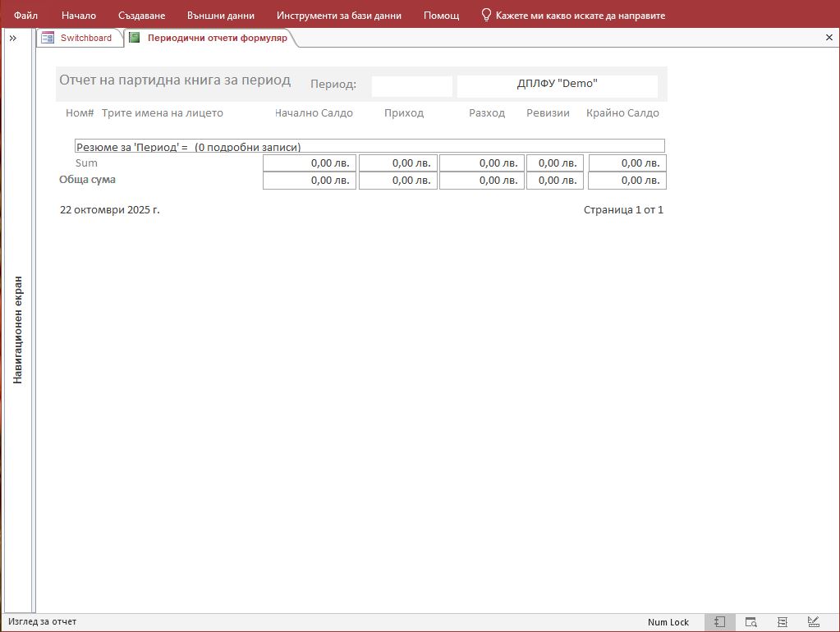The height and width of the screenshot is (632, 840).
Task: Open Инструменти за бази данни tab
Action: click(x=339, y=16)
